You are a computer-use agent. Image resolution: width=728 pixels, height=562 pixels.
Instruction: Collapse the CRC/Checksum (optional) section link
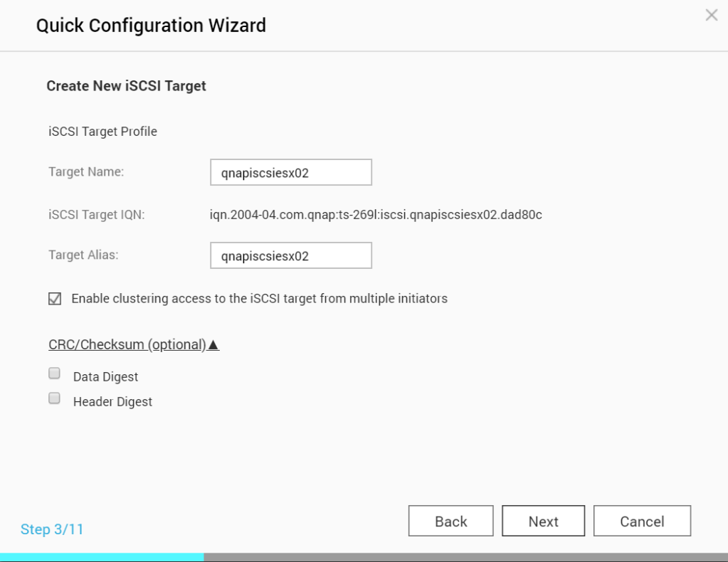tap(127, 345)
